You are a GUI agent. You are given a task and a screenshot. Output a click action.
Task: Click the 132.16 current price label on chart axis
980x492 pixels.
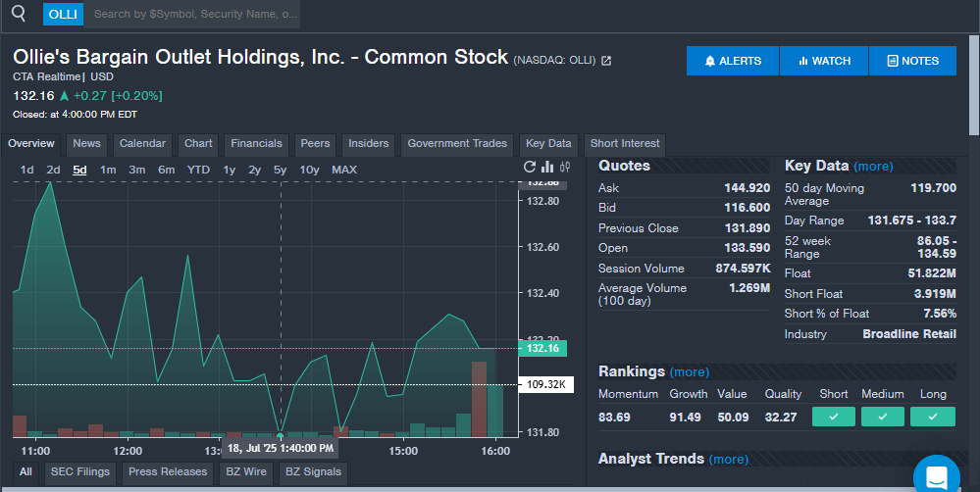(542, 348)
